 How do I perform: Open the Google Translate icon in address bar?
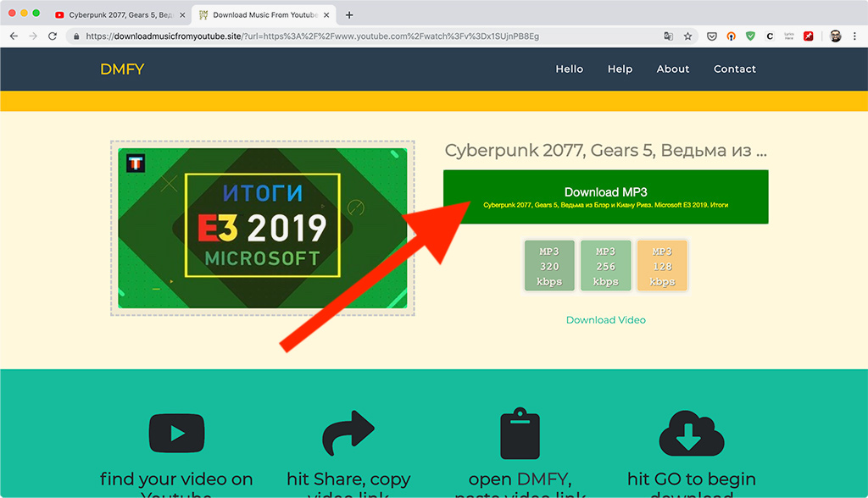click(668, 36)
